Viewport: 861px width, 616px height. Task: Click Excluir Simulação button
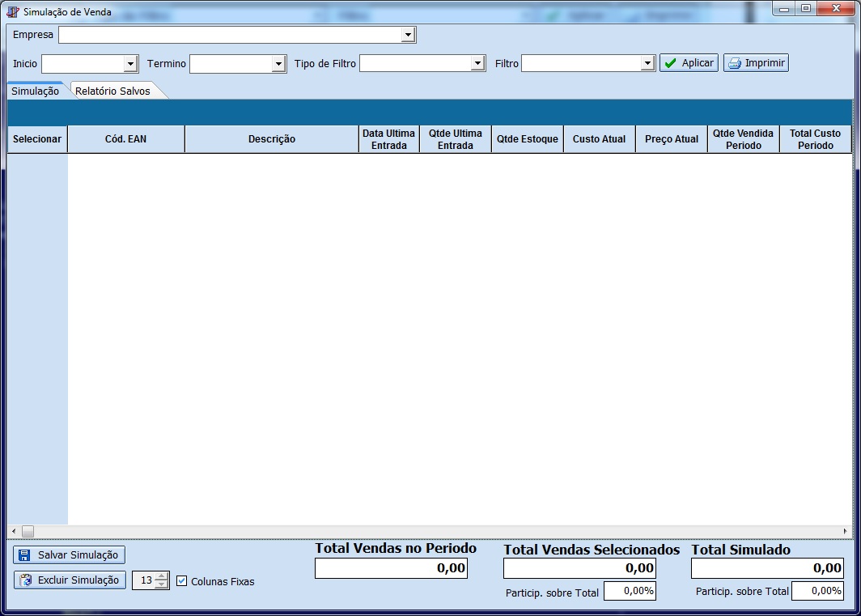tap(70, 580)
